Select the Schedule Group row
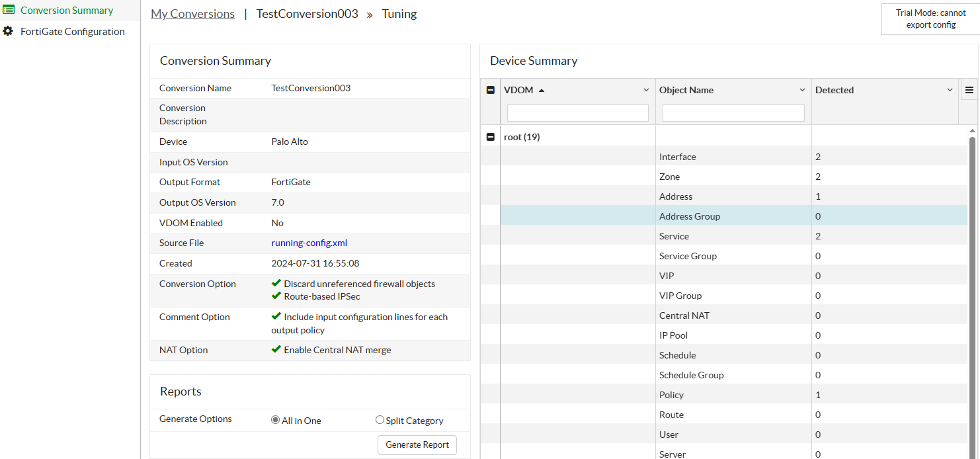This screenshot has height=459, width=980. click(x=723, y=375)
